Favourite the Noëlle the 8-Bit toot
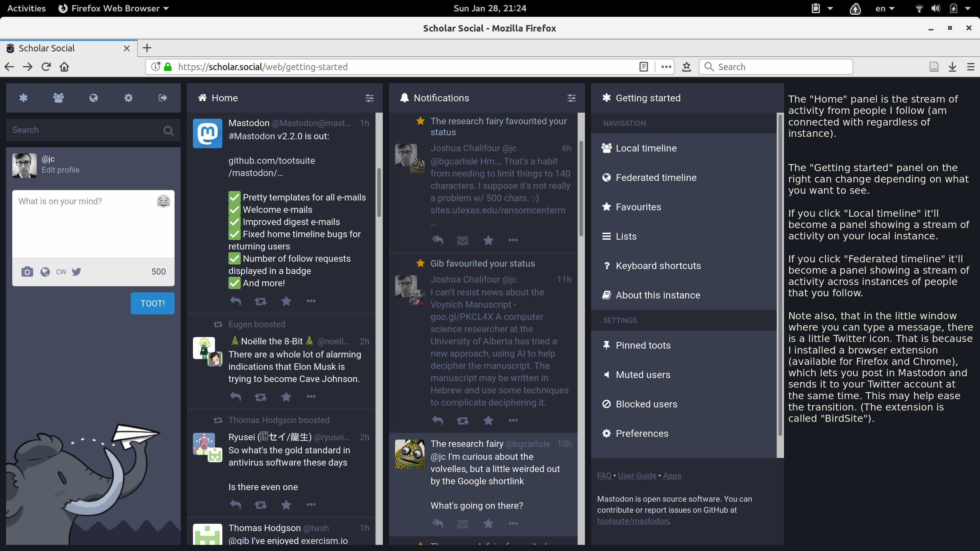The height and width of the screenshot is (551, 980). pyautogui.click(x=286, y=397)
